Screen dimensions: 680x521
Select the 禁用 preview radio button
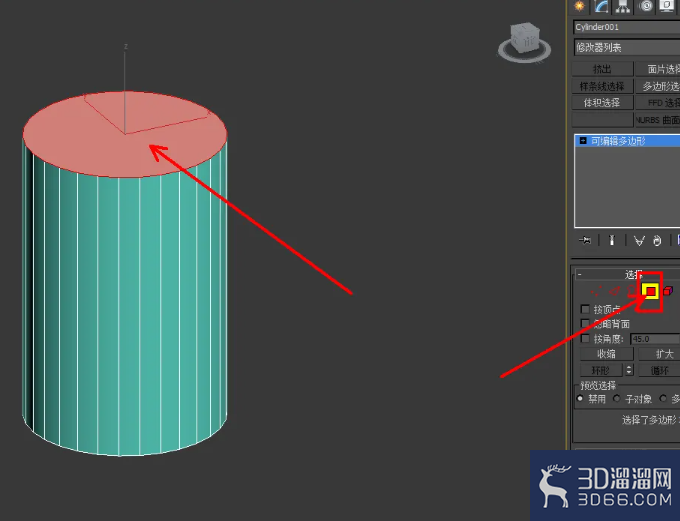point(580,398)
